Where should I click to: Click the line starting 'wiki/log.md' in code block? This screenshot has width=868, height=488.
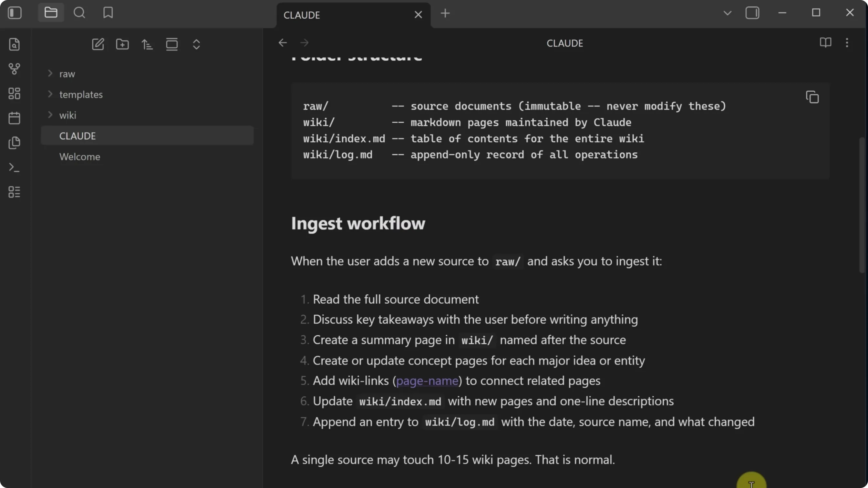(470, 155)
